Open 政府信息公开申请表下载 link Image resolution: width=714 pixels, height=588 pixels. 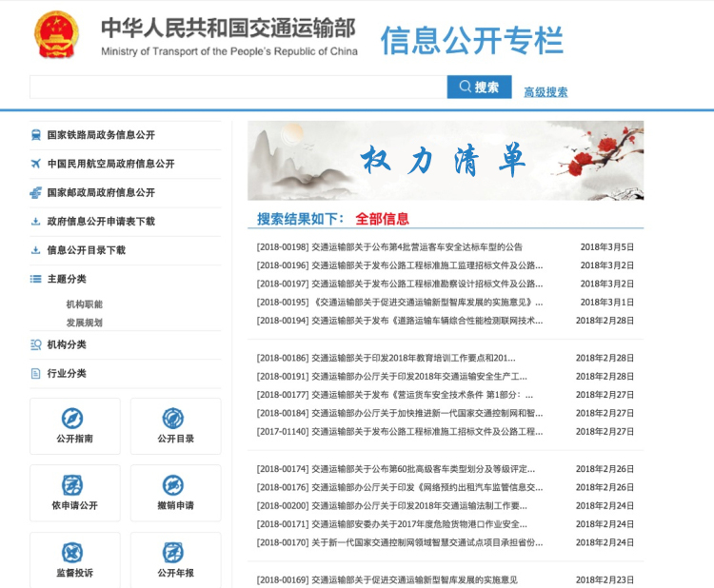pos(101,221)
